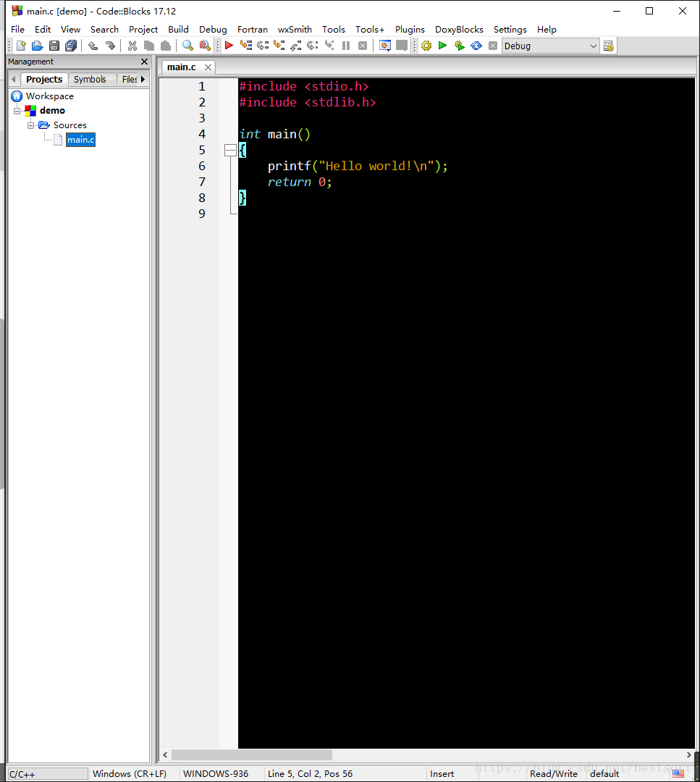Viewport: 700px width, 782px height.
Task: Close the main.c editor tab
Action: coord(208,67)
